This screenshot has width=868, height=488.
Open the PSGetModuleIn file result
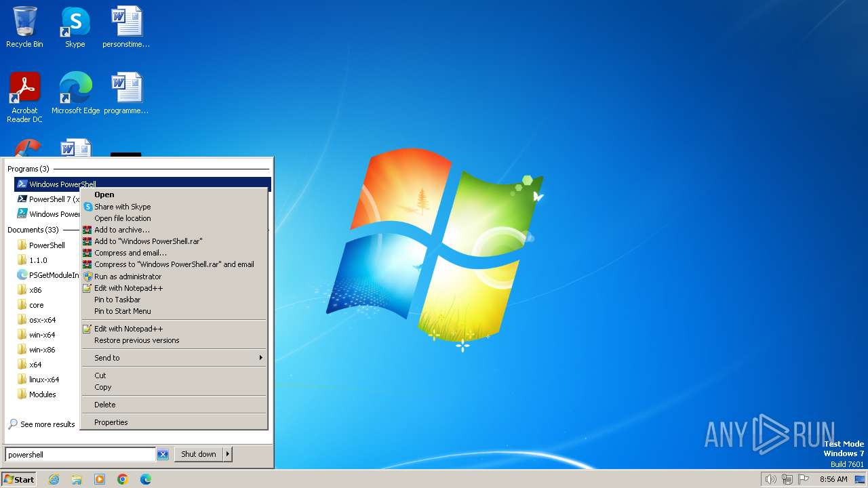[47, 275]
